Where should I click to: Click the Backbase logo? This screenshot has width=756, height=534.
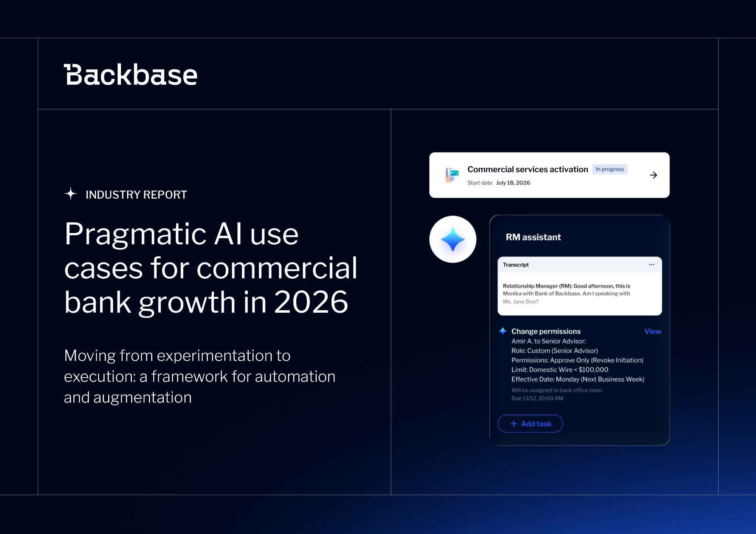(x=130, y=75)
